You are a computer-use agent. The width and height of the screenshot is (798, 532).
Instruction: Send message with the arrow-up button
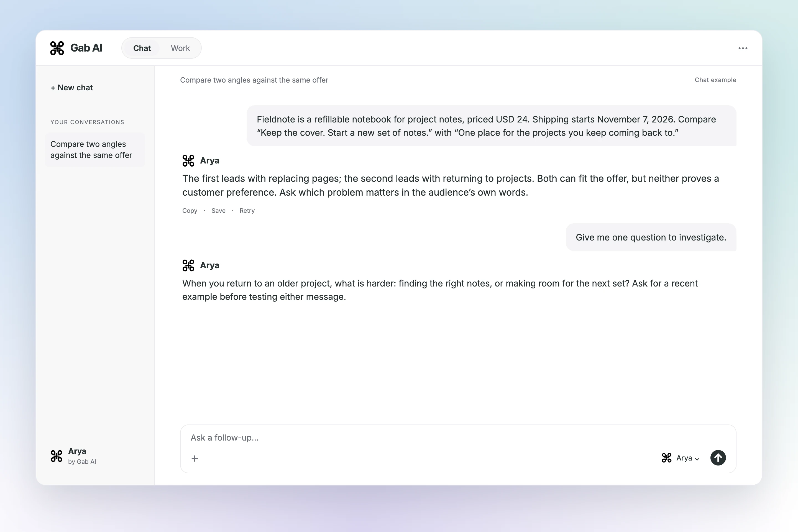coord(718,458)
